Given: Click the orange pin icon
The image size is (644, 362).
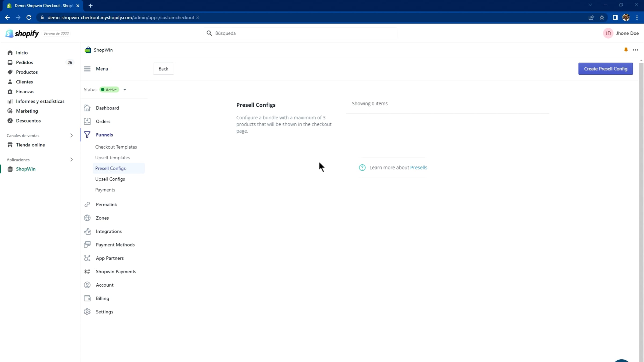Looking at the screenshot, I should pyautogui.click(x=626, y=50).
